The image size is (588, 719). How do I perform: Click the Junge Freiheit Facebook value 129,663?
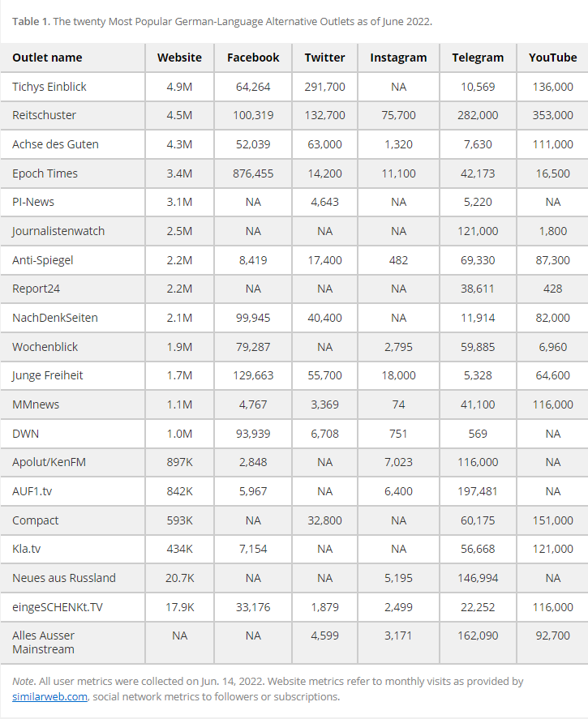coord(253,375)
